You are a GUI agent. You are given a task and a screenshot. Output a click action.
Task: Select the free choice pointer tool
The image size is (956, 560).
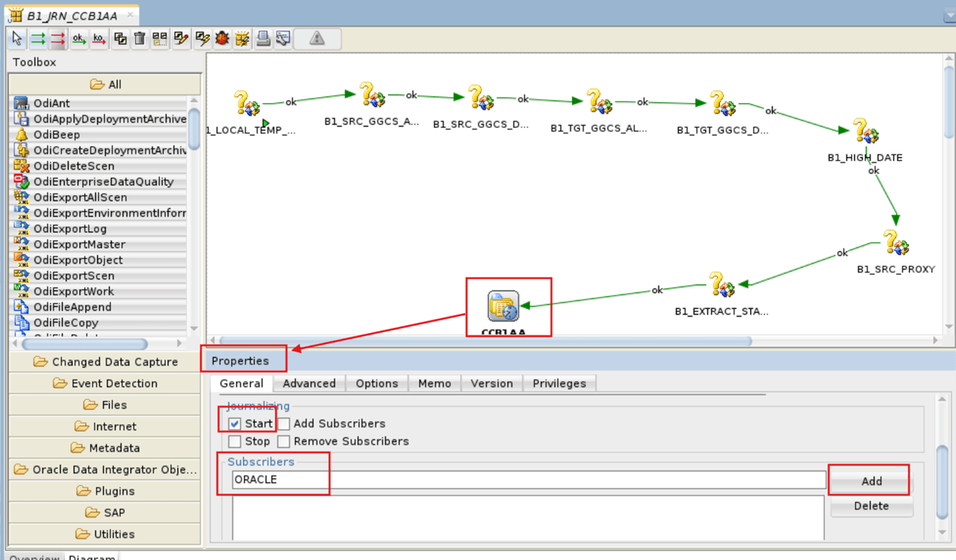click(x=17, y=39)
